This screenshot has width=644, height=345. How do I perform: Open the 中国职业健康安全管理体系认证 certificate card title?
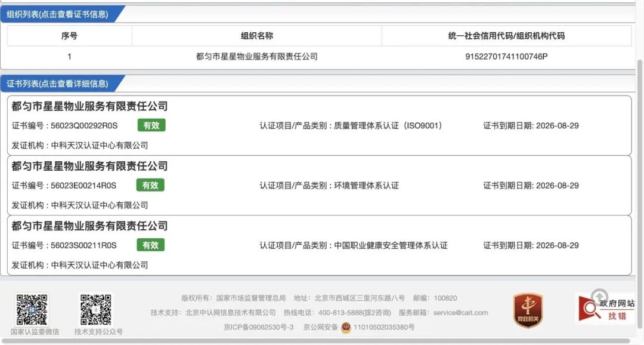click(89, 226)
